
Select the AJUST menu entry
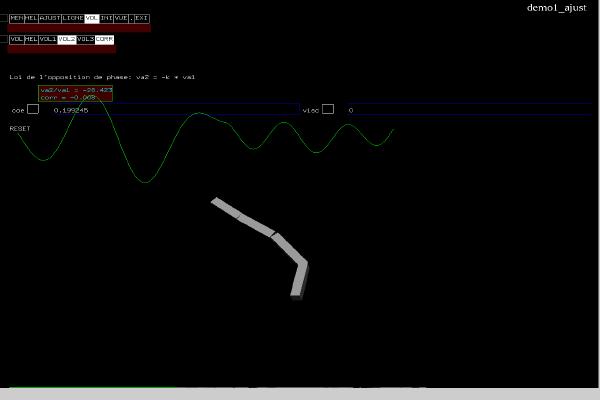pyautogui.click(x=50, y=18)
